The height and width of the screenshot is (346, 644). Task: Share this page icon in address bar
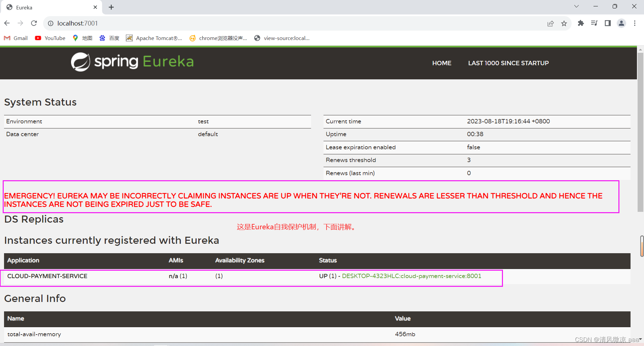(x=550, y=23)
